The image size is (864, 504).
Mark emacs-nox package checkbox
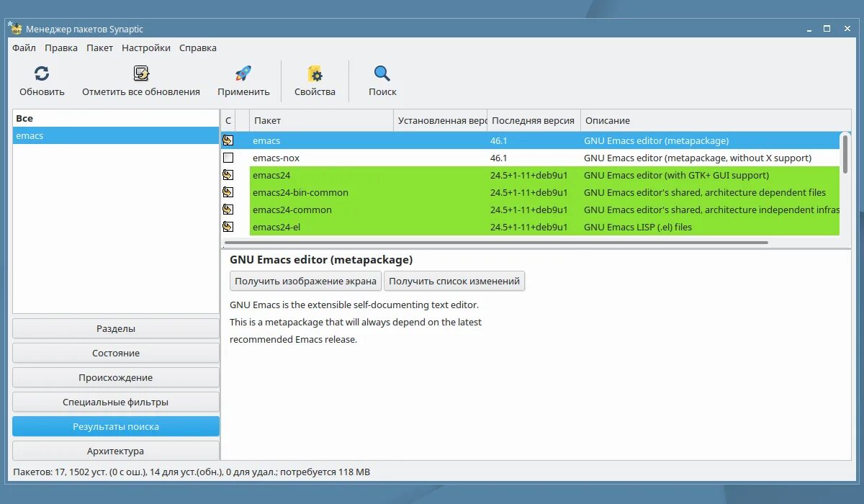228,158
